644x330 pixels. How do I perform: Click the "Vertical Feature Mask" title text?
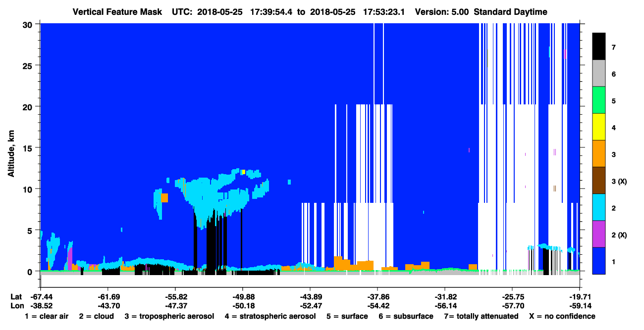[117, 12]
